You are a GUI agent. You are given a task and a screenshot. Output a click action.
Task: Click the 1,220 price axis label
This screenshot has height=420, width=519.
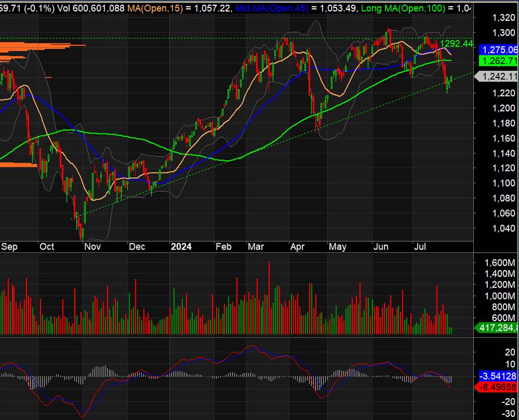(503, 93)
